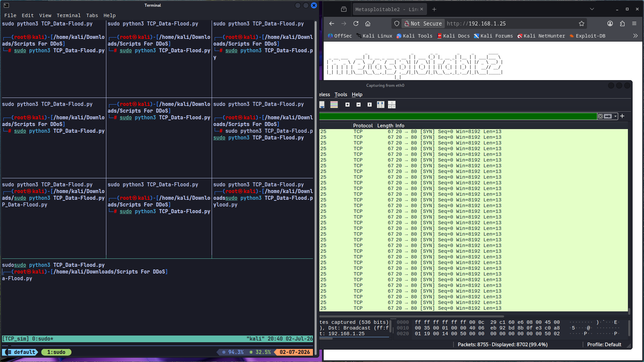
Task: Click the forward arrow in Firefox
Action: [x=344, y=23]
